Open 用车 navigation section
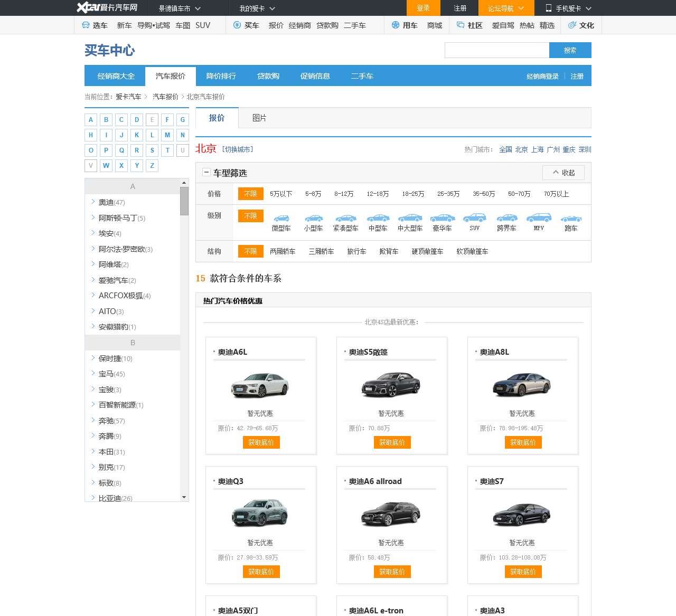676x616 pixels. tap(405, 25)
